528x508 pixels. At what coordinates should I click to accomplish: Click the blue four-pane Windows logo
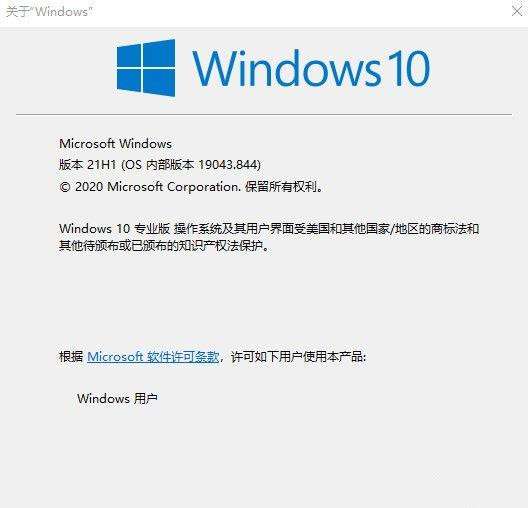click(146, 68)
